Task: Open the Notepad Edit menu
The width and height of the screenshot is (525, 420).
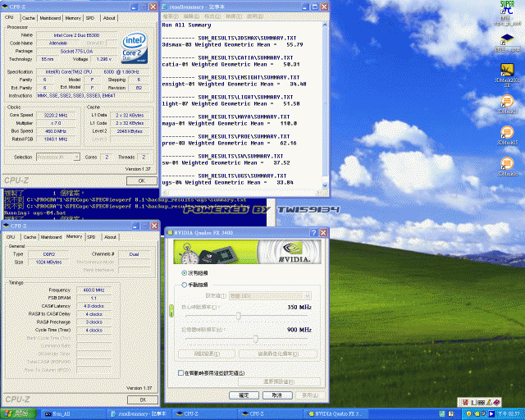Action: point(192,16)
